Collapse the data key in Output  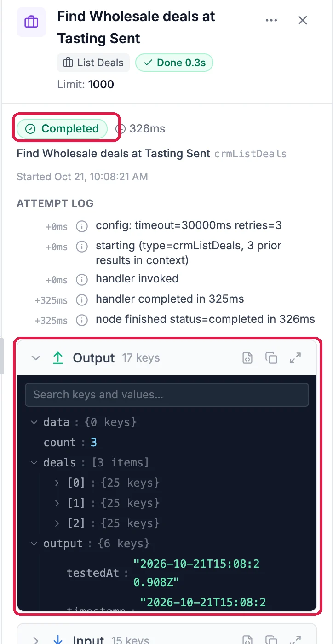tap(34, 422)
